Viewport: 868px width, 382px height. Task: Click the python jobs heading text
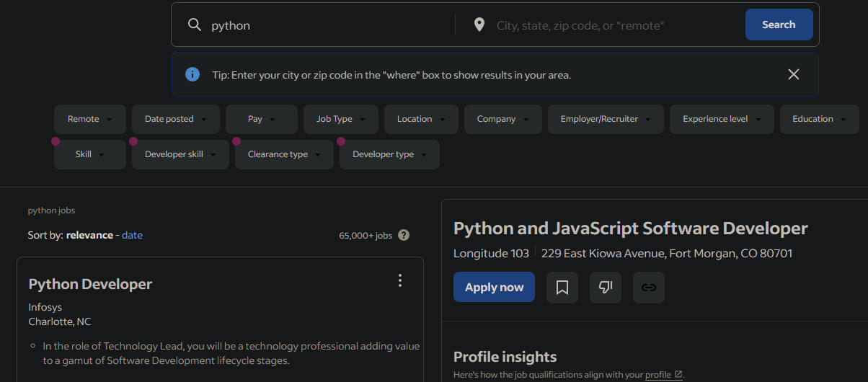point(51,210)
